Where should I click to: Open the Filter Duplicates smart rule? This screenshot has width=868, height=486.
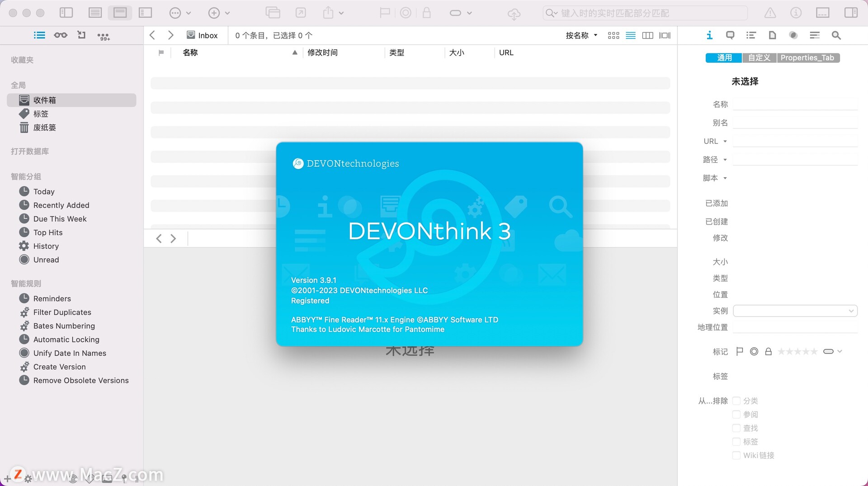click(x=62, y=312)
